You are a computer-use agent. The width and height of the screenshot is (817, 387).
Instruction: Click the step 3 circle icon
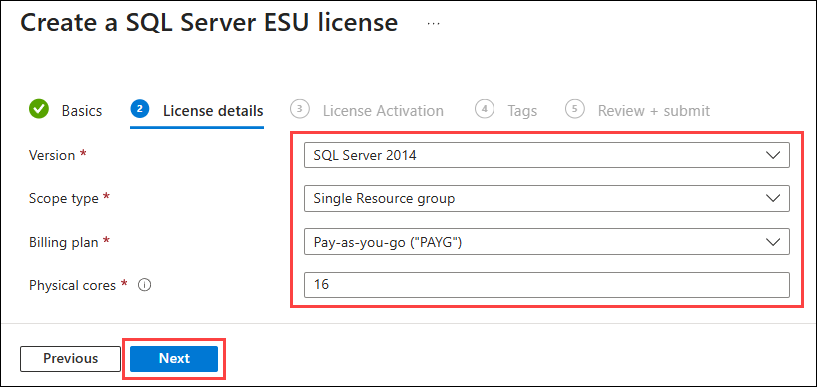coord(300,109)
